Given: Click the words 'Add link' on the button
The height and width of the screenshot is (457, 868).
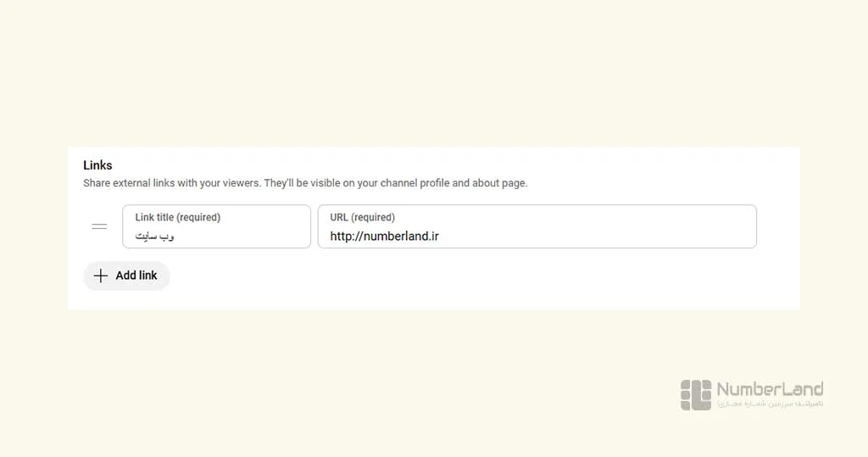Looking at the screenshot, I should (136, 276).
